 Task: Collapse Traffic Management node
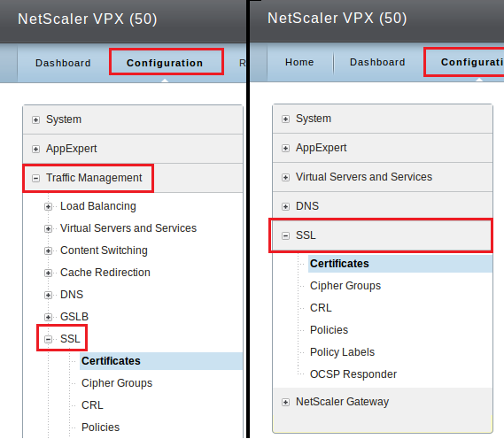click(x=35, y=178)
